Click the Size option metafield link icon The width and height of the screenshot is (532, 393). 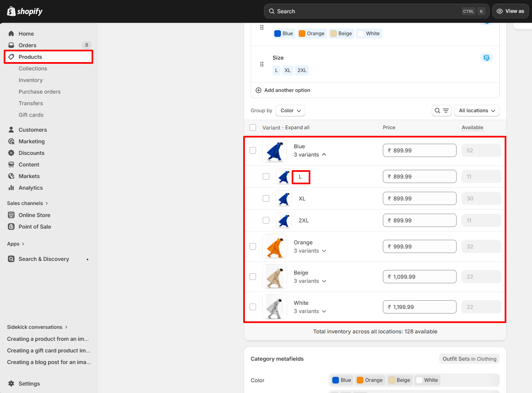pos(486,58)
